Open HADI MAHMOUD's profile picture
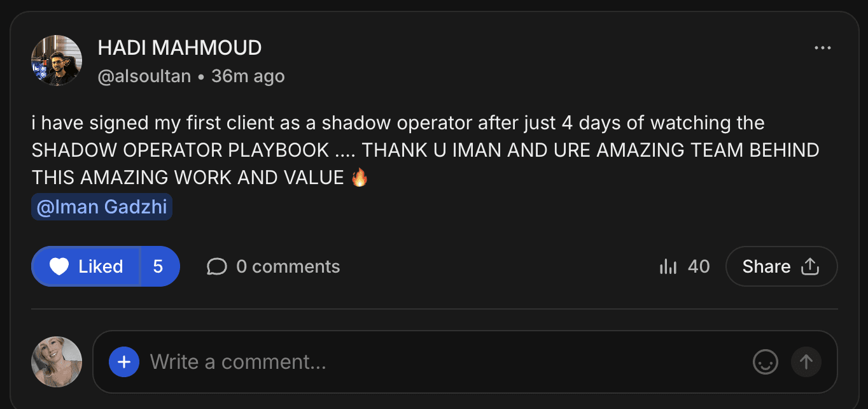This screenshot has width=868, height=409. click(x=57, y=61)
